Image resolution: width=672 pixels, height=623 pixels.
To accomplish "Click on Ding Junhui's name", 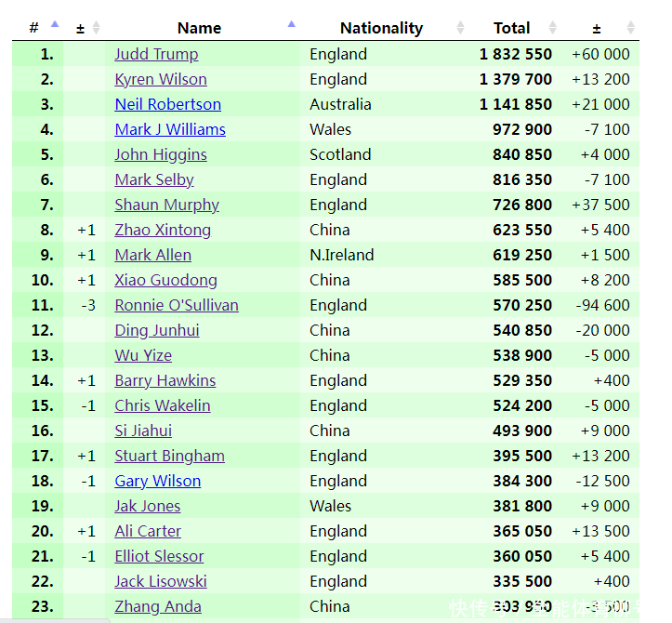I will coord(157,330).
